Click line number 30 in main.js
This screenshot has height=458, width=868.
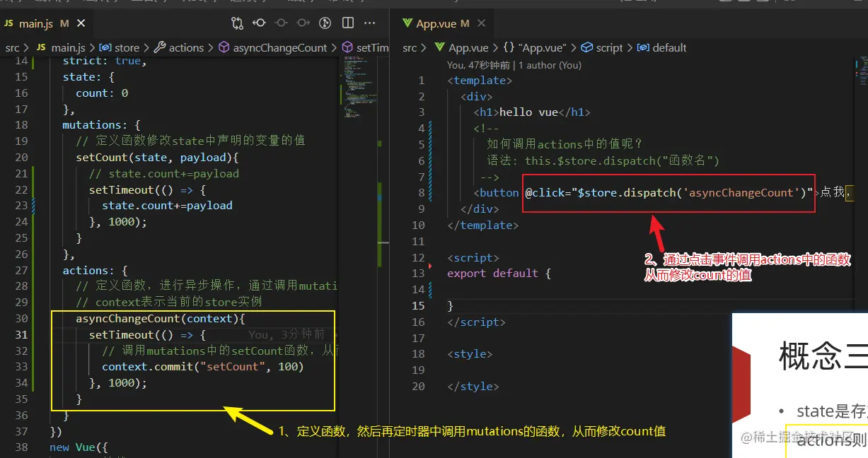[21, 319]
